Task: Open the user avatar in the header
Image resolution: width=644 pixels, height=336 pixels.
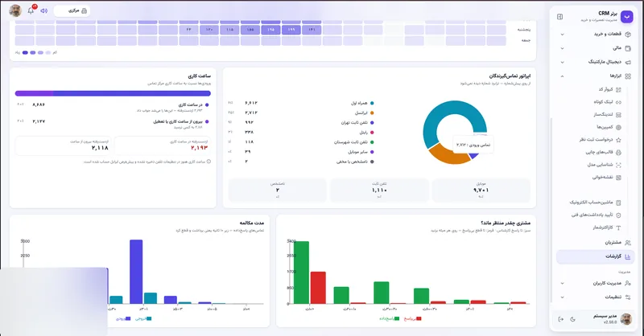Action: [x=15, y=10]
